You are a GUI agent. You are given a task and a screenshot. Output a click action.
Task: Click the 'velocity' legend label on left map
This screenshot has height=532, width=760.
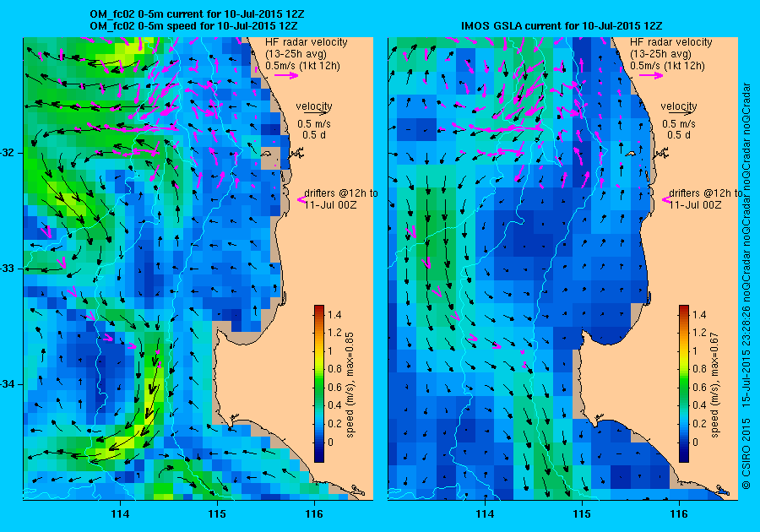(314, 106)
